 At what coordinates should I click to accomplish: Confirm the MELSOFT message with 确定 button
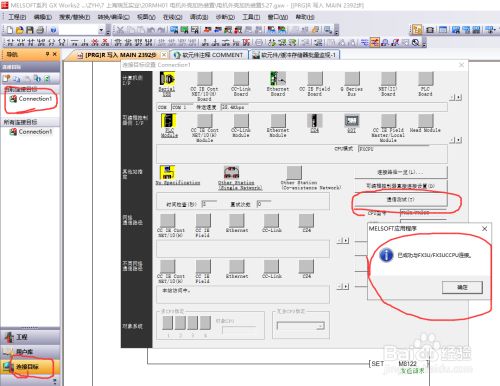462,287
